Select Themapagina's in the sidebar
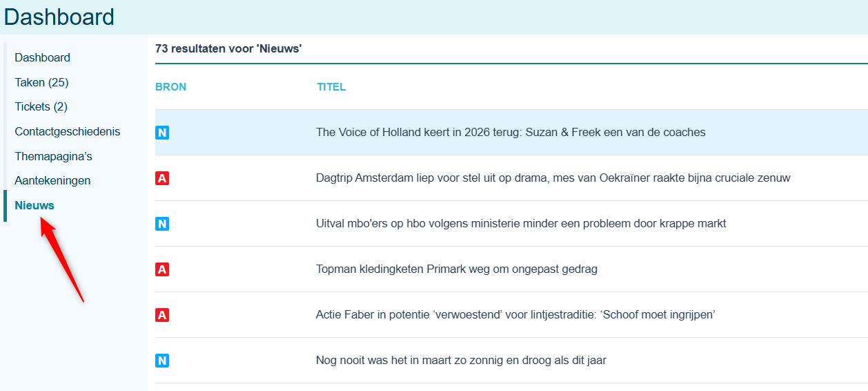 pyautogui.click(x=53, y=156)
